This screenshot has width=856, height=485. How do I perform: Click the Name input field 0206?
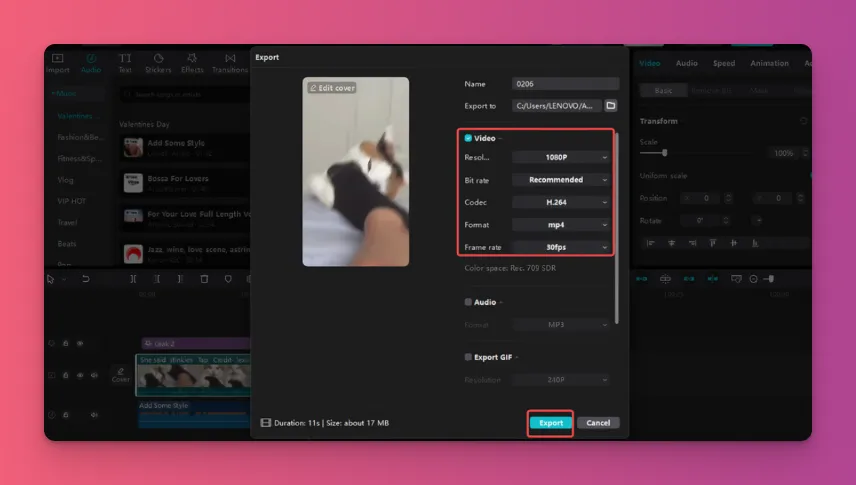click(566, 84)
